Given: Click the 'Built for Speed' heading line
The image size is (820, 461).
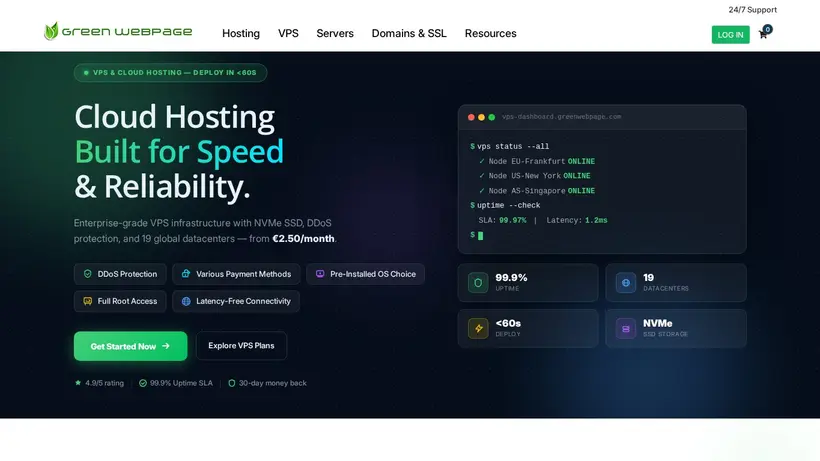Looking at the screenshot, I should (x=179, y=152).
